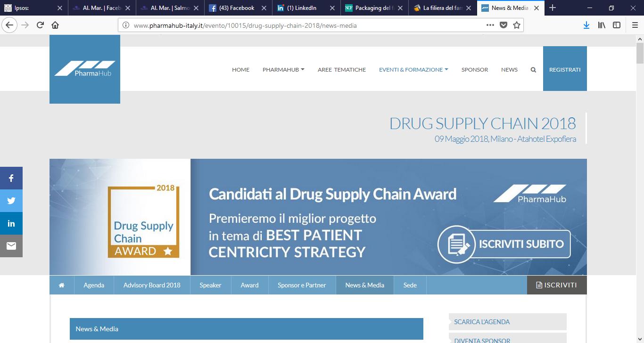This screenshot has height=343, width=644.
Task: Save page to Pocket icon
Action: coord(504,25)
